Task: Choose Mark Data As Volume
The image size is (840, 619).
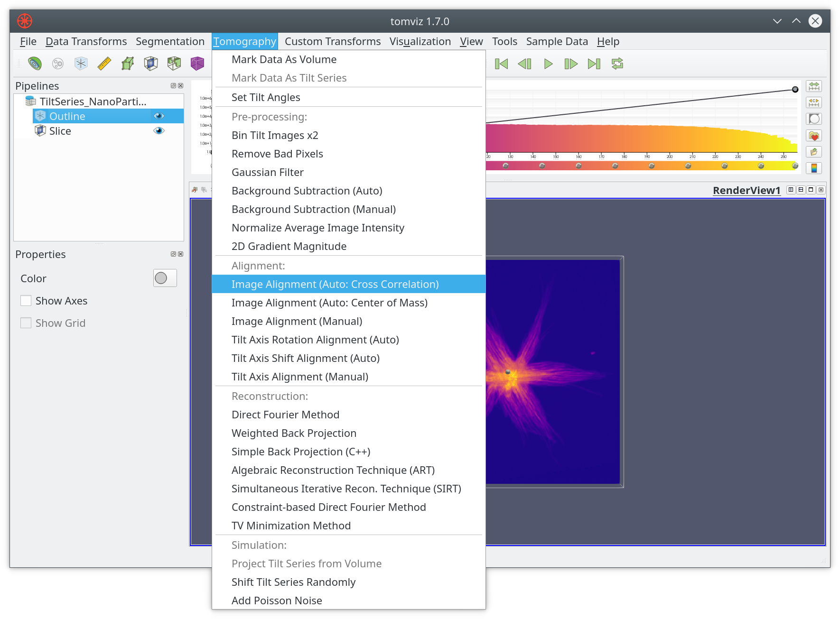Action: (x=349, y=59)
